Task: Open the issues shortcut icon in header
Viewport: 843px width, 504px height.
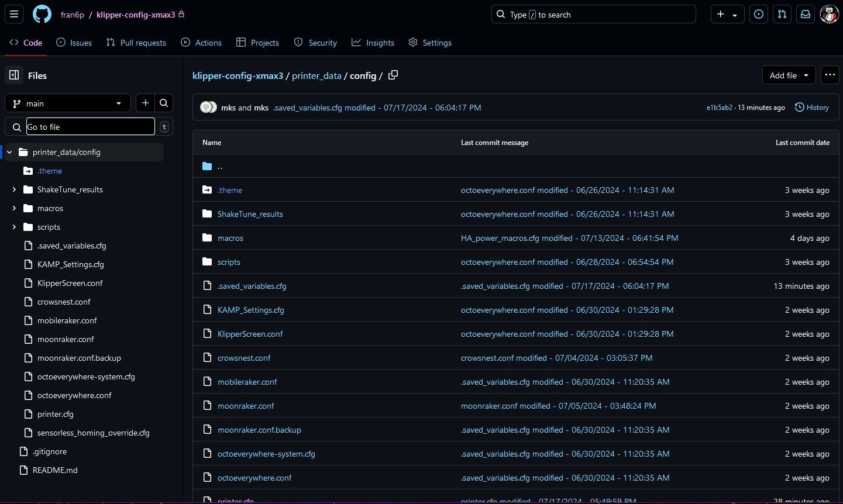Action: tap(759, 14)
